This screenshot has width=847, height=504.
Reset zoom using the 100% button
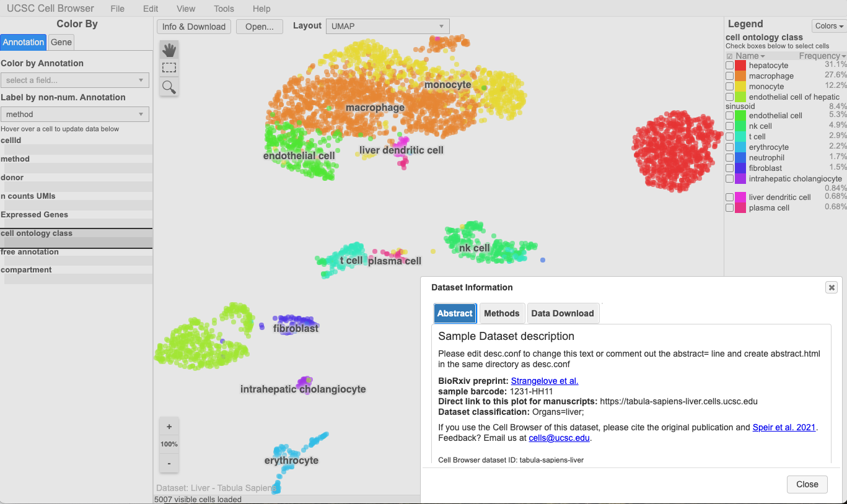(169, 445)
